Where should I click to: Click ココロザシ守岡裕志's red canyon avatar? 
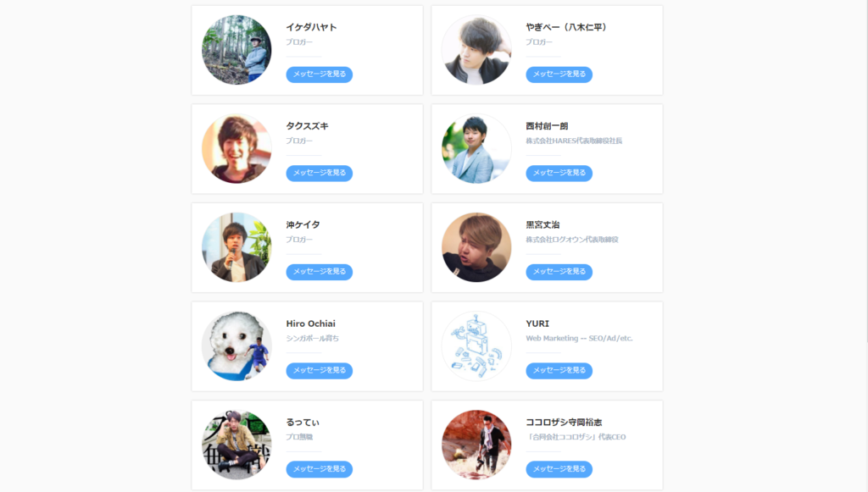[x=476, y=445]
